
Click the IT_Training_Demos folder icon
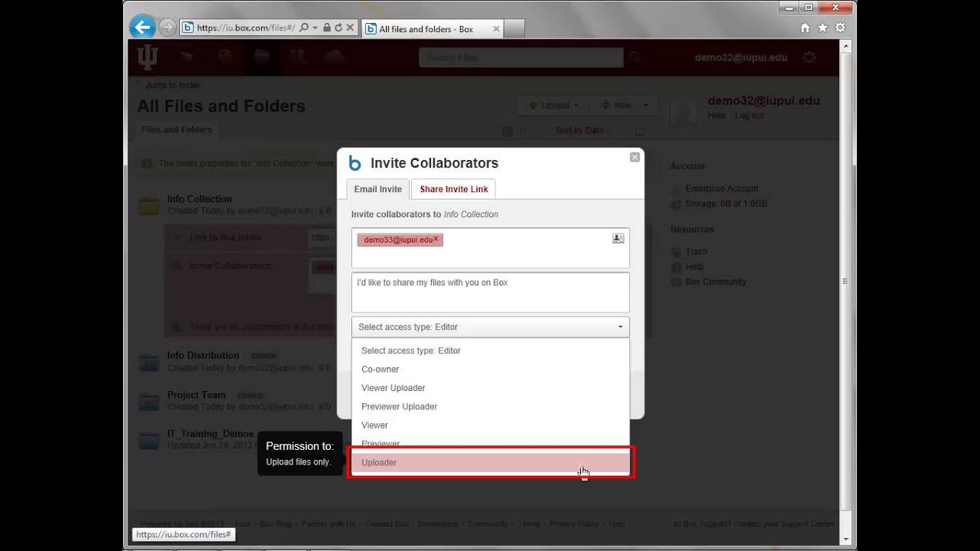click(x=149, y=440)
